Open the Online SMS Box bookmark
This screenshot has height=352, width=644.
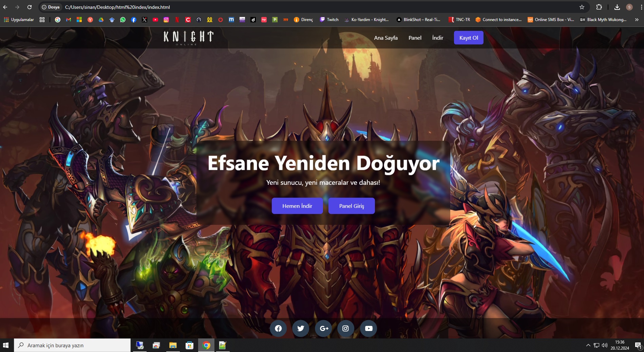(551, 20)
